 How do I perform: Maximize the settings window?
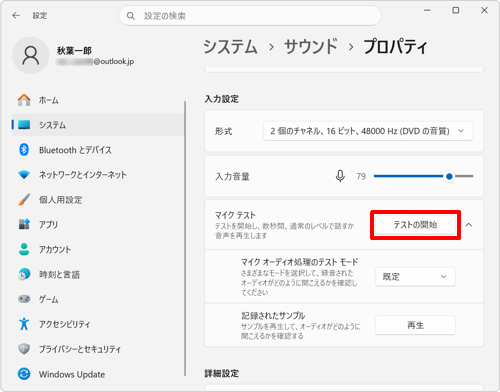455,10
